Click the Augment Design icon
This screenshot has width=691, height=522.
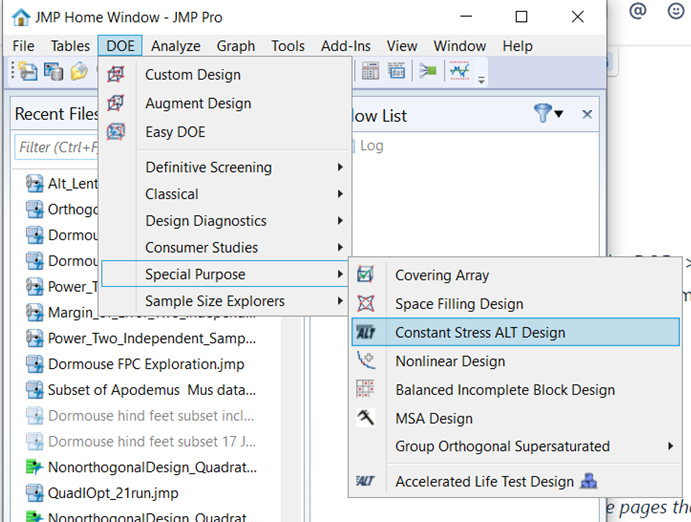pos(117,103)
